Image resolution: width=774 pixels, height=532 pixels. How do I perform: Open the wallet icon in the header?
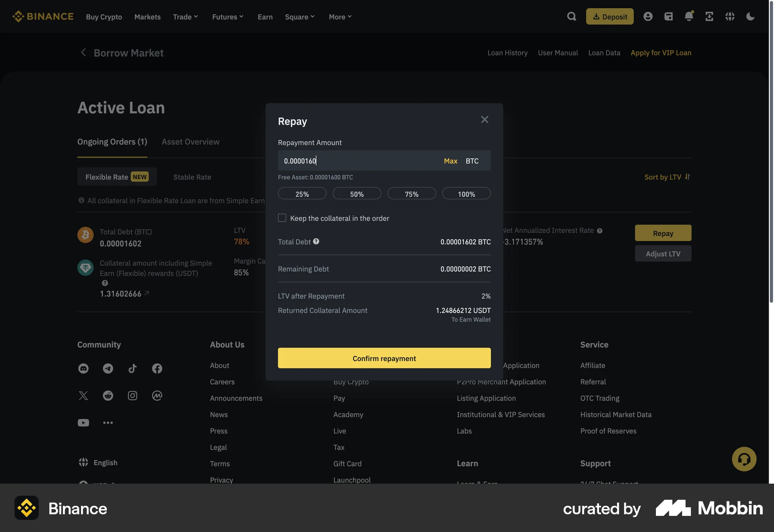[668, 16]
